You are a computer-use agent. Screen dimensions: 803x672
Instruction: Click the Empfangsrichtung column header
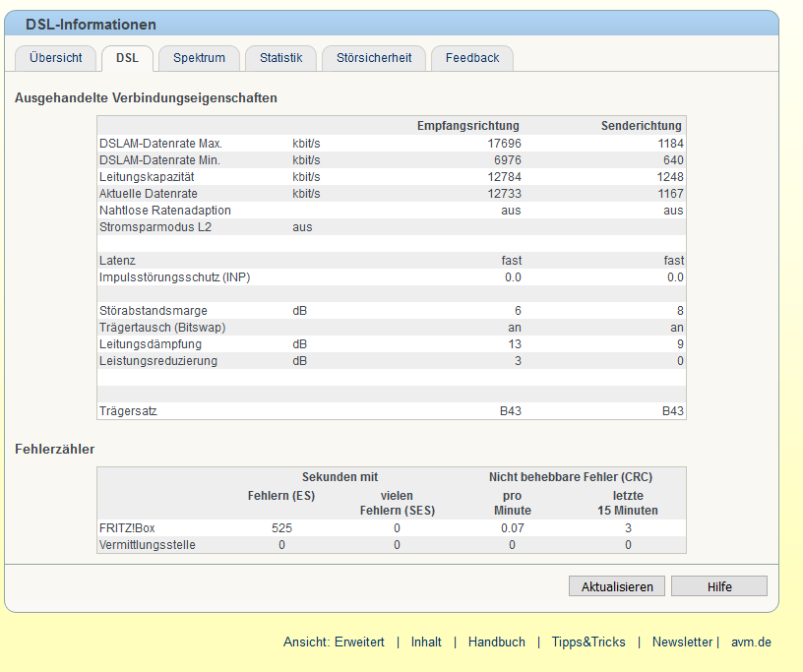coord(467,126)
